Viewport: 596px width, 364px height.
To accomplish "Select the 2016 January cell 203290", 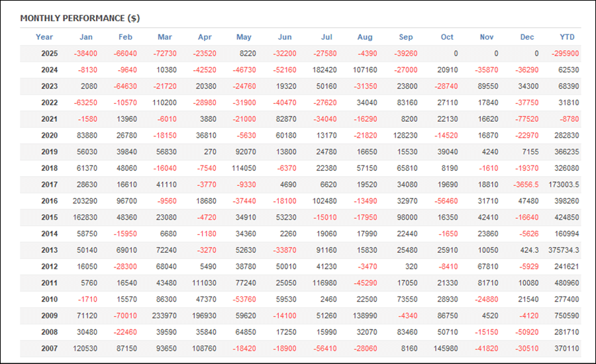I will (x=84, y=201).
